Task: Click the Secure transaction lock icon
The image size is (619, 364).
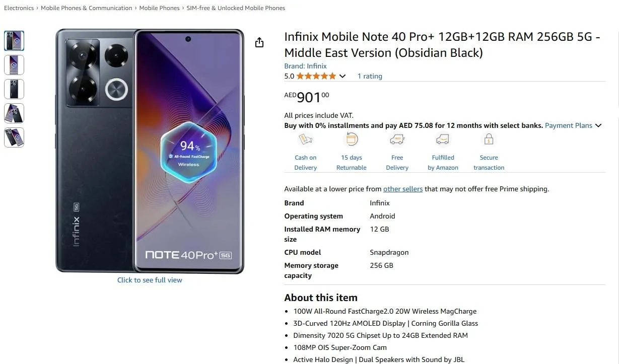Action: 488,139
